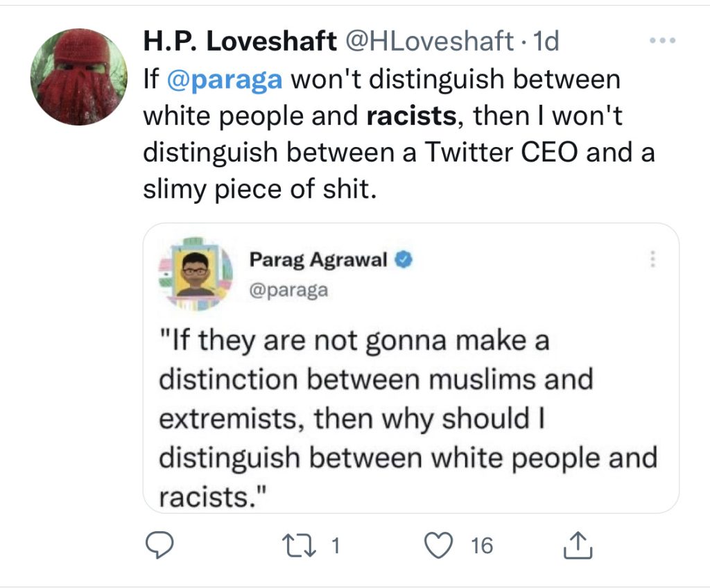Click the main tweet text mentioning Twitter CEO
Screen dimensions: 710x588
(x=399, y=153)
